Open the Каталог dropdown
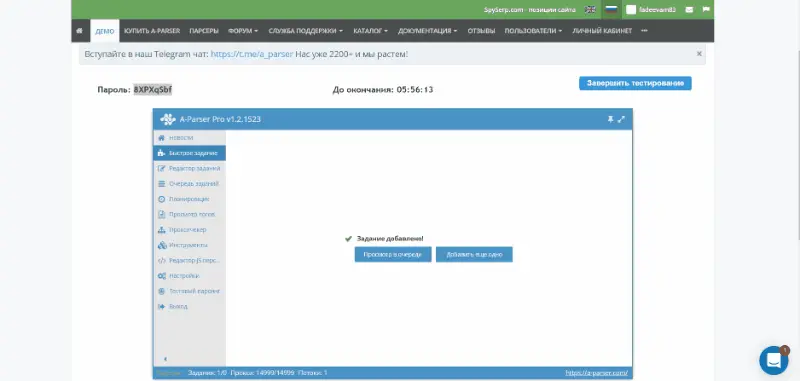Screen dimensions: 800x381 click(x=370, y=31)
